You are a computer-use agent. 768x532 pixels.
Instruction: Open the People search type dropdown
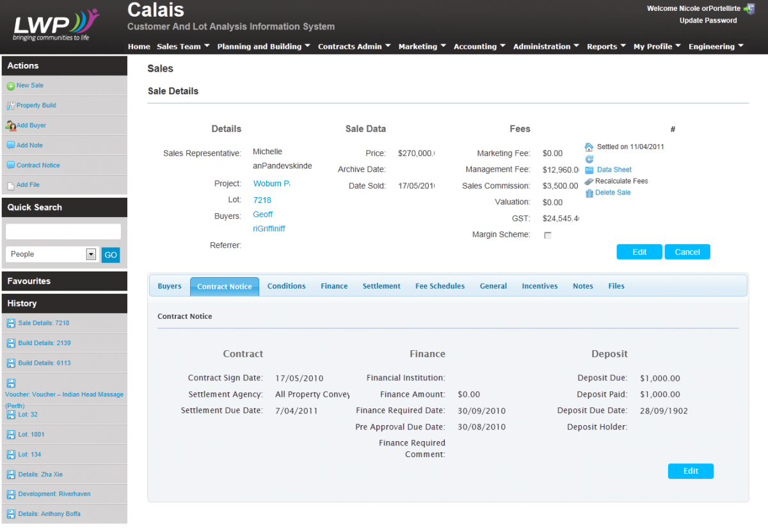[x=91, y=254]
